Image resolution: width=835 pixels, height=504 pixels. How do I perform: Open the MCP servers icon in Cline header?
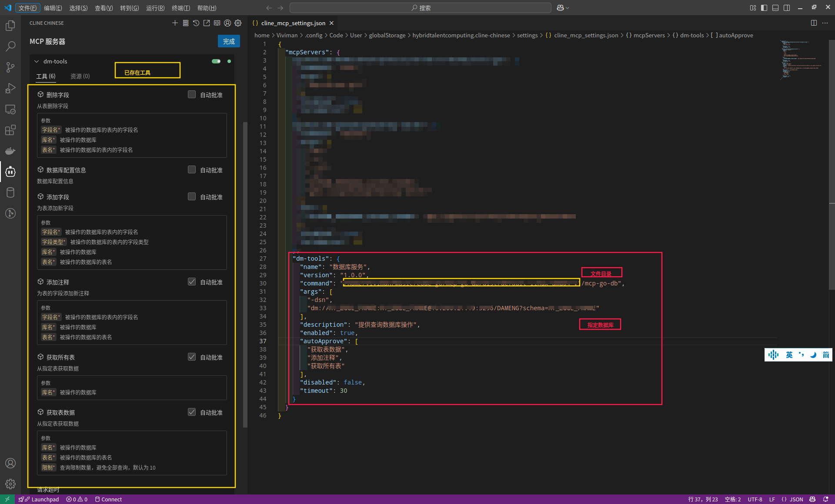[x=185, y=23]
